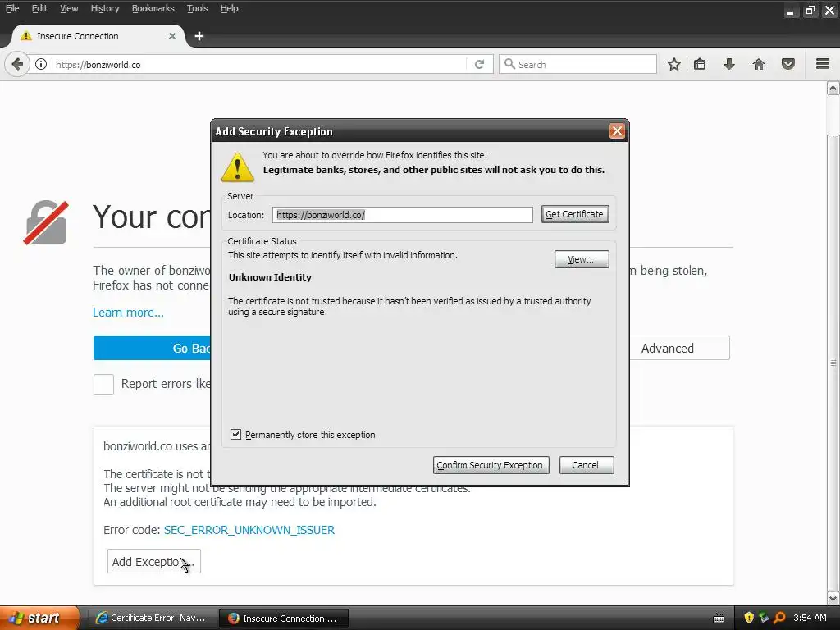Show bookmarks list icon in toolbar
The height and width of the screenshot is (630, 840).
click(700, 64)
